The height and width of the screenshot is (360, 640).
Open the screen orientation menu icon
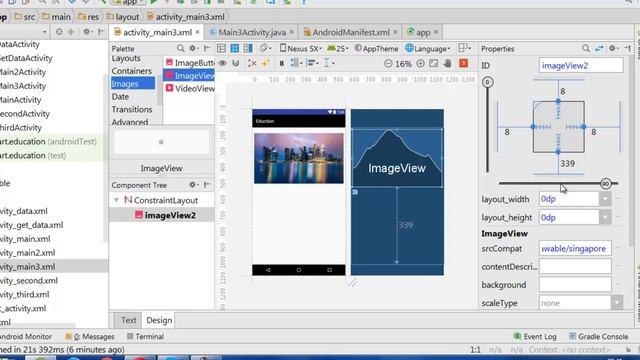265,49
